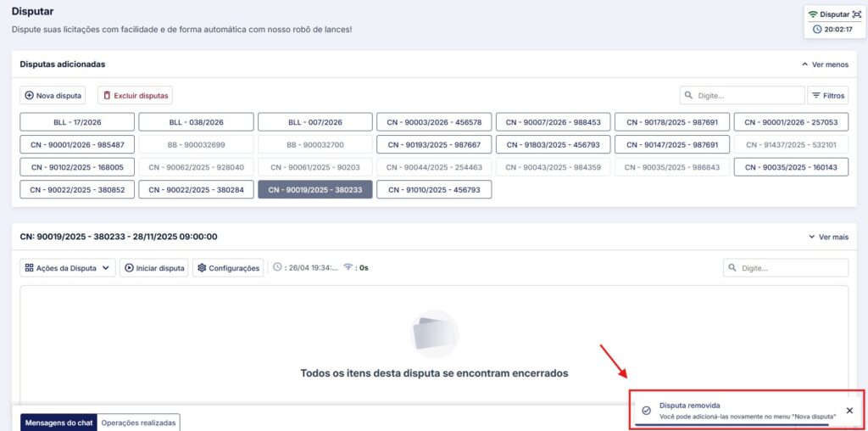
Task: Click the trash icon in Excluir disputas
Action: pos(106,96)
